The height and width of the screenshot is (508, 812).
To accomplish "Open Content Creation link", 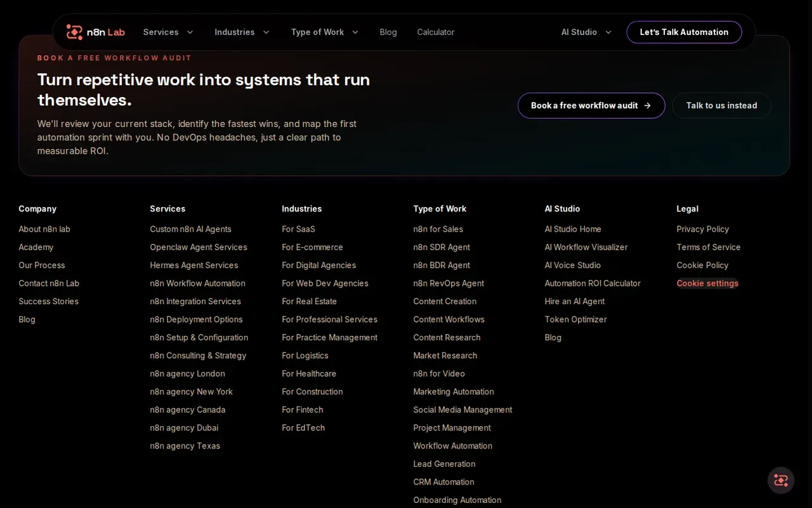I will [x=445, y=302].
